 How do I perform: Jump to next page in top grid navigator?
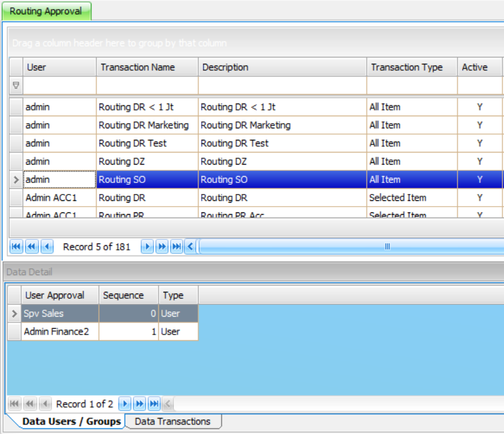click(x=162, y=247)
